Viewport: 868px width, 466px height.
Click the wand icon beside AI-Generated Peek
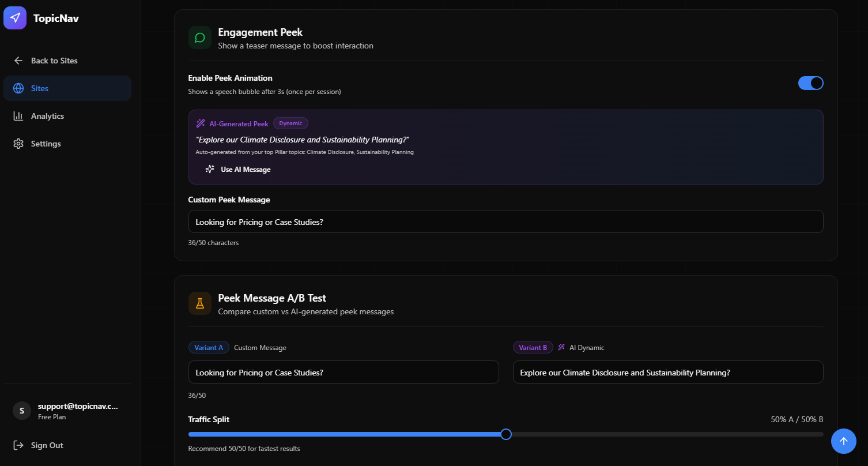[200, 123]
